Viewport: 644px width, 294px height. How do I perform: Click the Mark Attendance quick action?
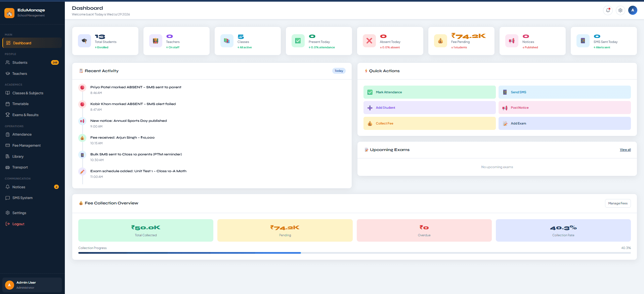click(x=429, y=92)
